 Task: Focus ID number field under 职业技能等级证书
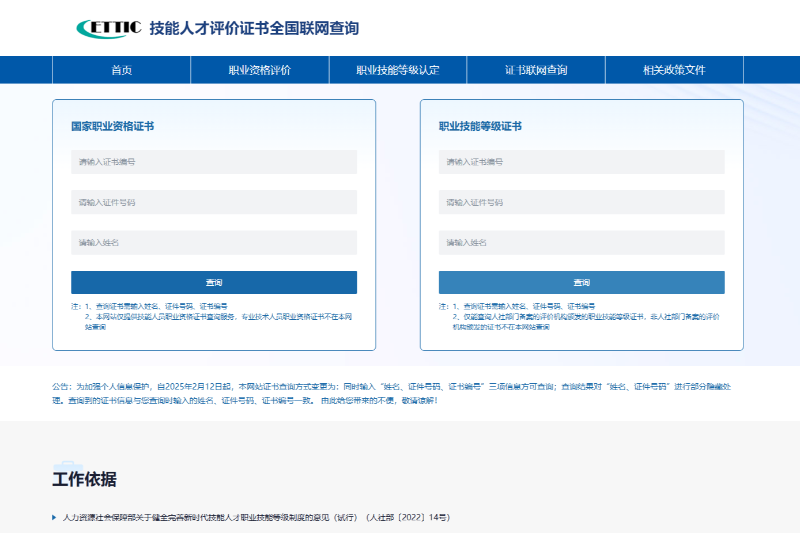pos(582,202)
